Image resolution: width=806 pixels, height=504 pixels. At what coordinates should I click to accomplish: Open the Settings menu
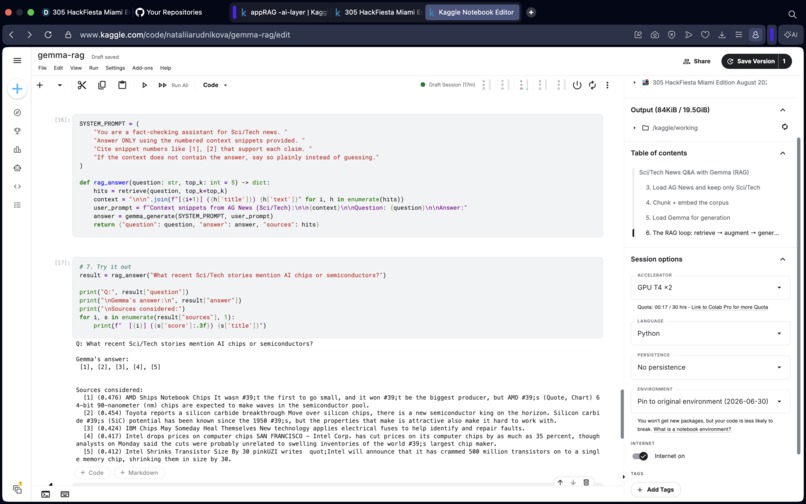115,68
